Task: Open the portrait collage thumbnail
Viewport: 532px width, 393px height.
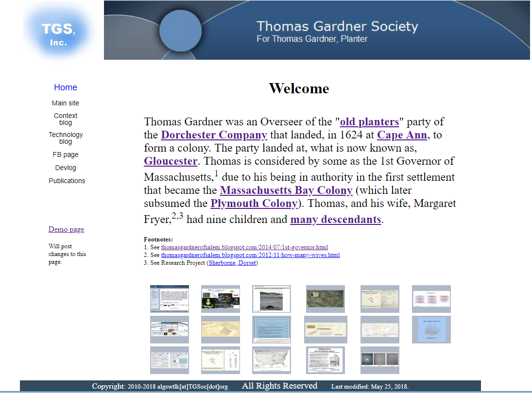Action: pos(220,299)
